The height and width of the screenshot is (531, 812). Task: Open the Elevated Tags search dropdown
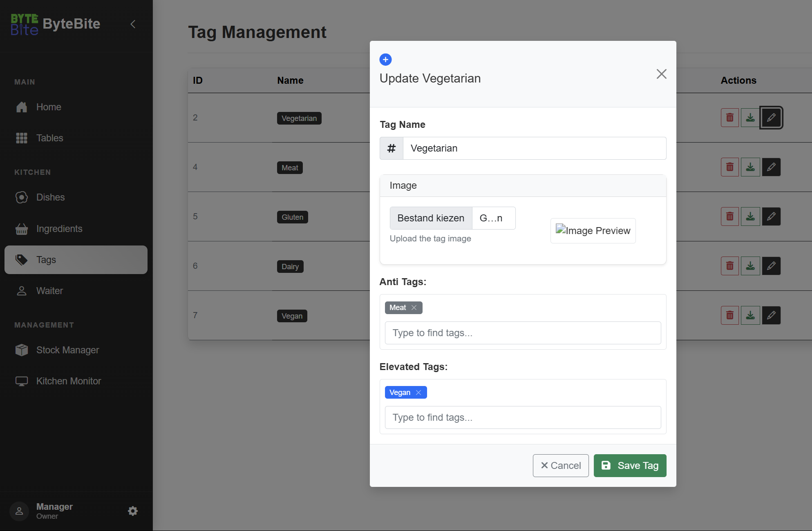[523, 417]
